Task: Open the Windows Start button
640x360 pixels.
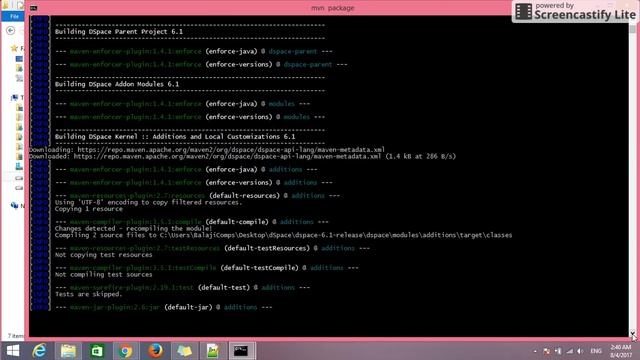Action: tap(13, 351)
